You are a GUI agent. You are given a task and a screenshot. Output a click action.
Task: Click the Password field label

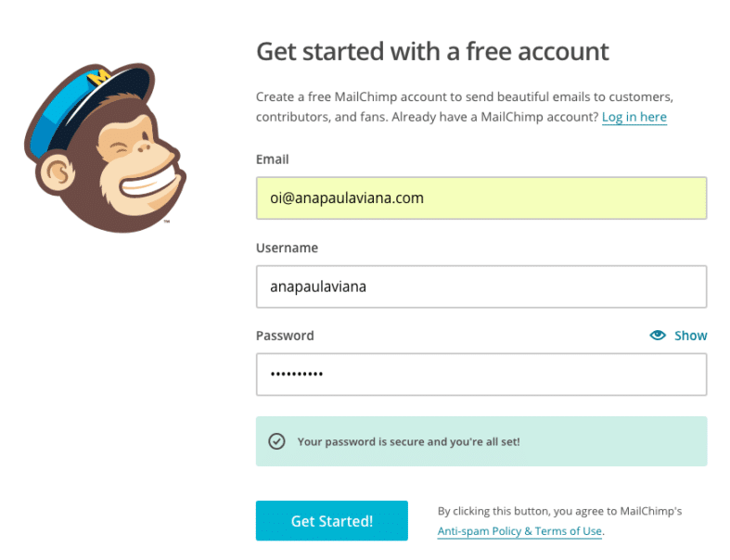point(285,336)
